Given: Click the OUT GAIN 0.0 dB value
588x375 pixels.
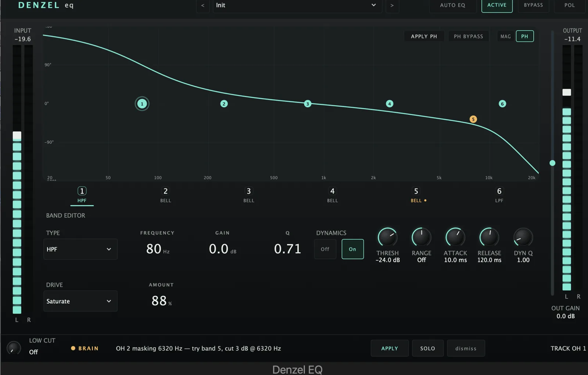Looking at the screenshot, I should (x=566, y=316).
